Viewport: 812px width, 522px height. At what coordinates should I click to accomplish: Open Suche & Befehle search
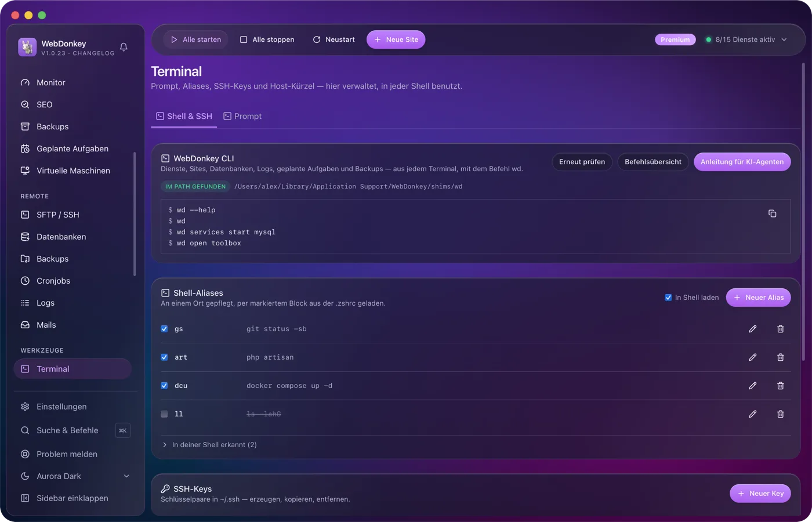coord(74,430)
